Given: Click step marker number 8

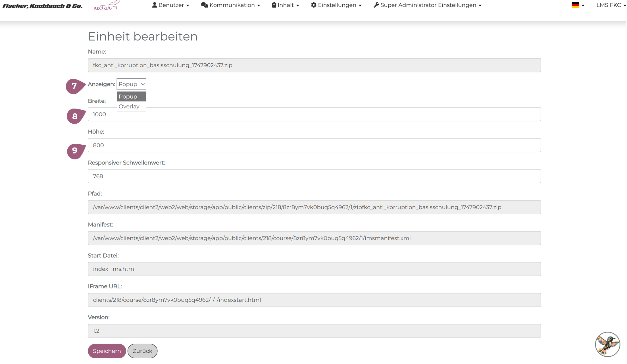Looking at the screenshot, I should coord(75,116).
